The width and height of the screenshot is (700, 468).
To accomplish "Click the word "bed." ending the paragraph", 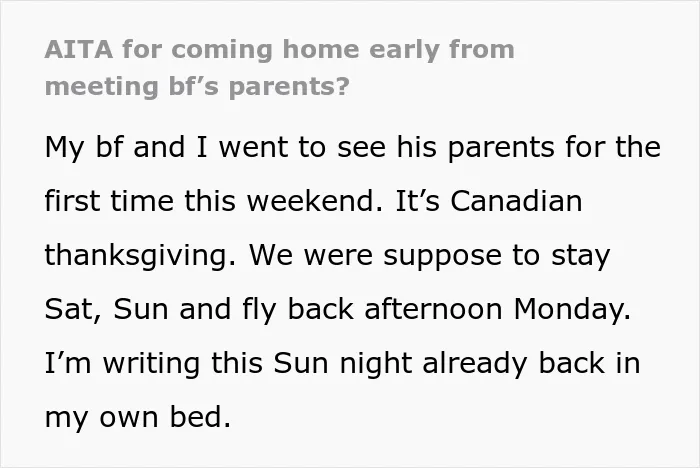I will coord(200,417).
